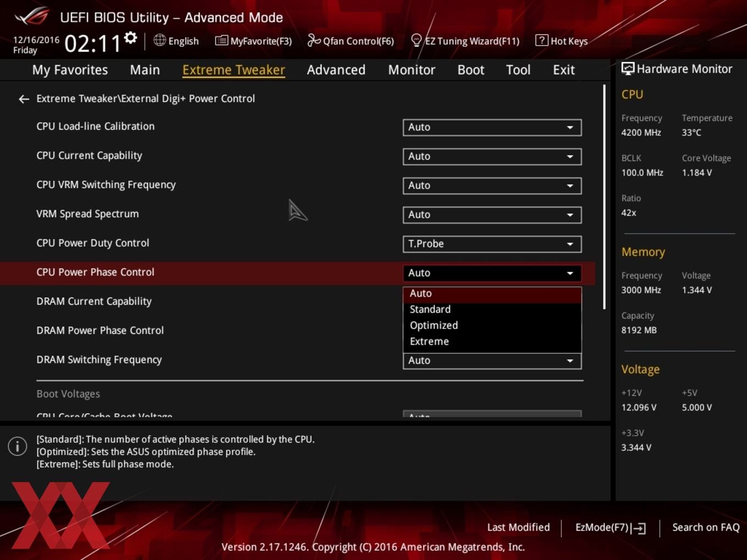
Task: Select the Extreme Tweaker tab
Action: 233,70
